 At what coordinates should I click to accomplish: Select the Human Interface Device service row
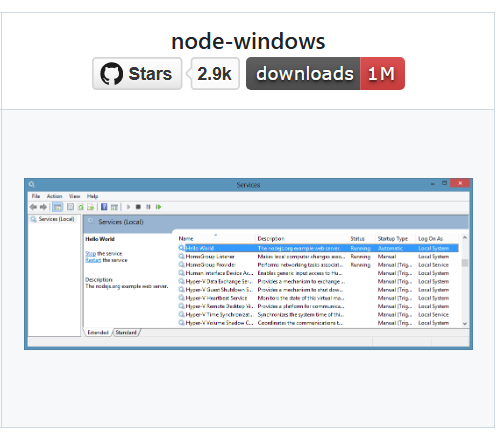(318, 273)
